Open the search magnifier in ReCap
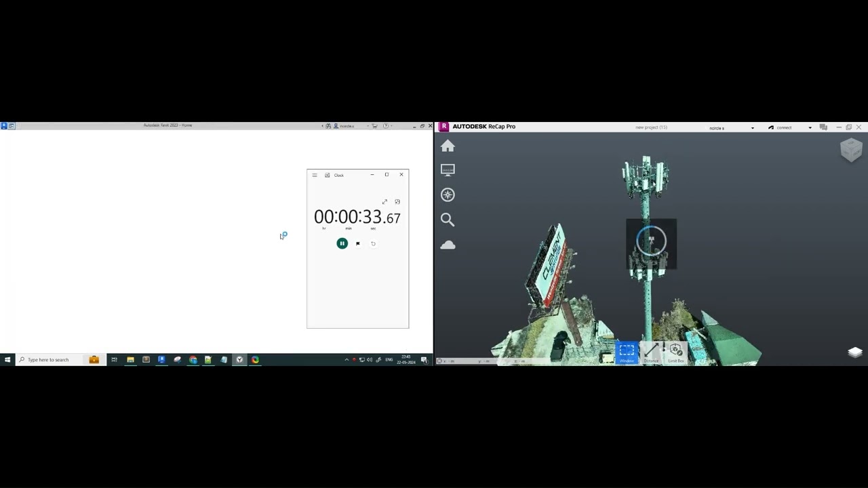 [x=448, y=220]
